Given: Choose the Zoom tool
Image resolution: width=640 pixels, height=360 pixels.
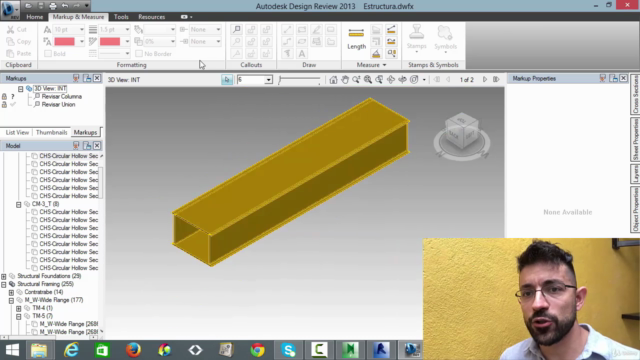Looking at the screenshot, I should coord(356,80).
